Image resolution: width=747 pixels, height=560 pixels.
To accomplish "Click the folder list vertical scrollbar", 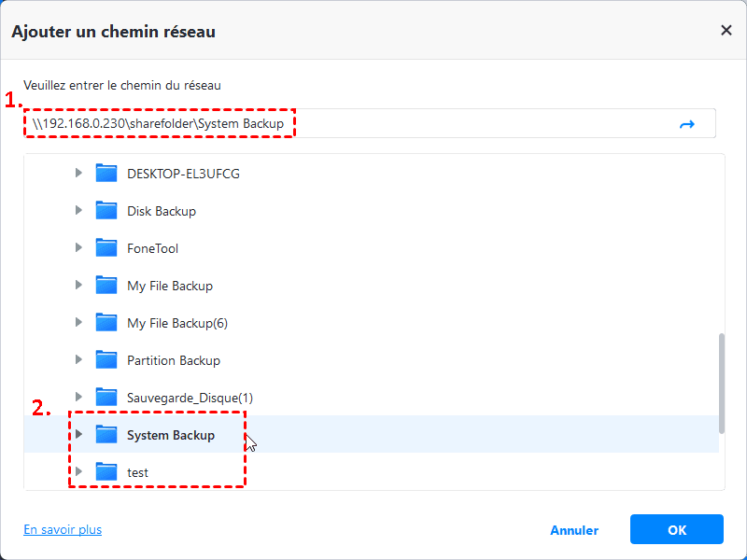I will (720, 383).
